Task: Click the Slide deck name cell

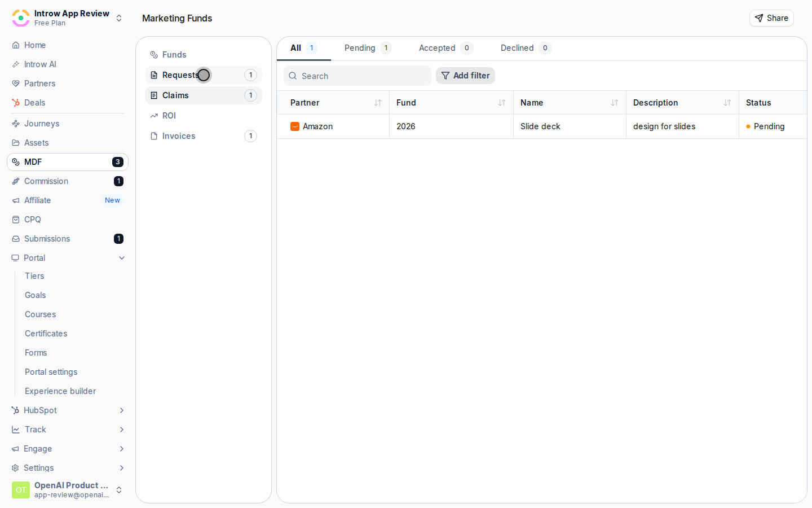Action: click(x=570, y=126)
